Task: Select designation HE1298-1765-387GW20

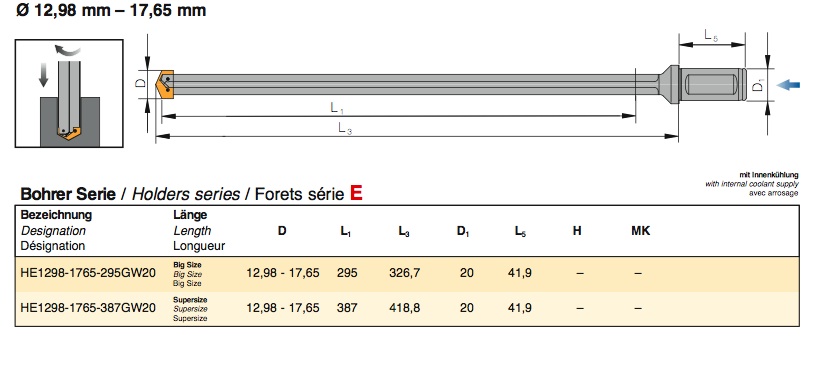Action: [x=88, y=308]
